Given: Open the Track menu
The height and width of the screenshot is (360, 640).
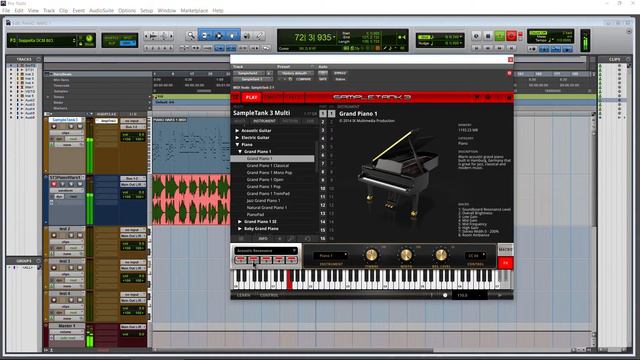Looking at the screenshot, I should click(49, 11).
